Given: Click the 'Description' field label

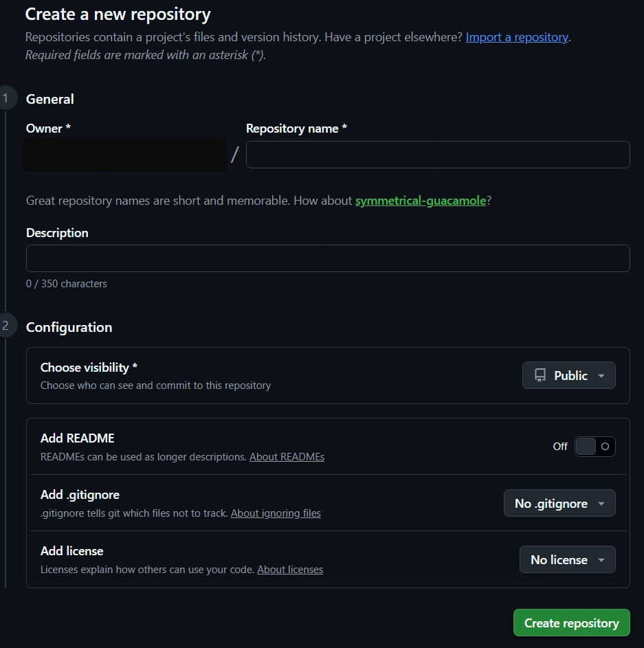Looking at the screenshot, I should click(x=57, y=233).
